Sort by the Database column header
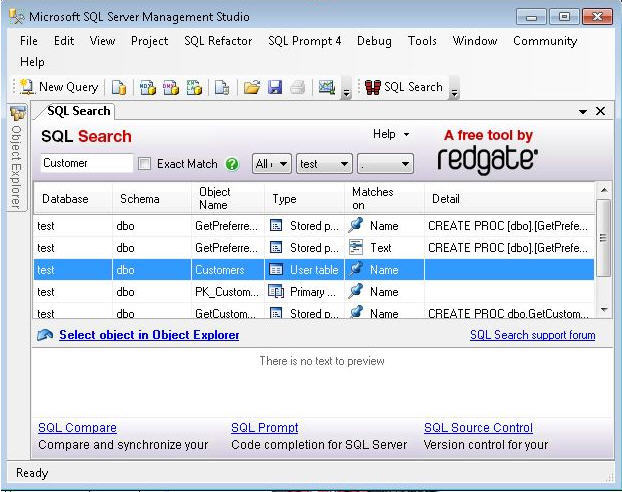Image resolution: width=622 pixels, height=492 pixels. (x=73, y=198)
